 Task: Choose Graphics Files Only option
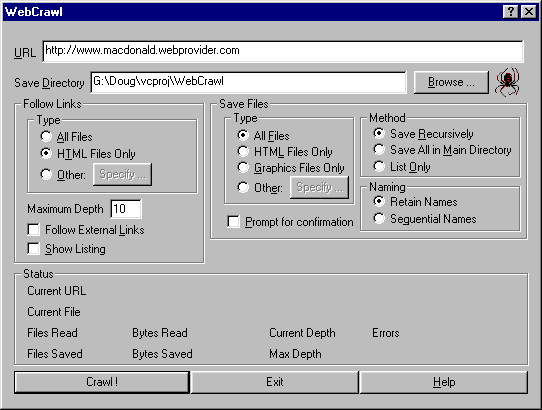[x=291, y=168]
